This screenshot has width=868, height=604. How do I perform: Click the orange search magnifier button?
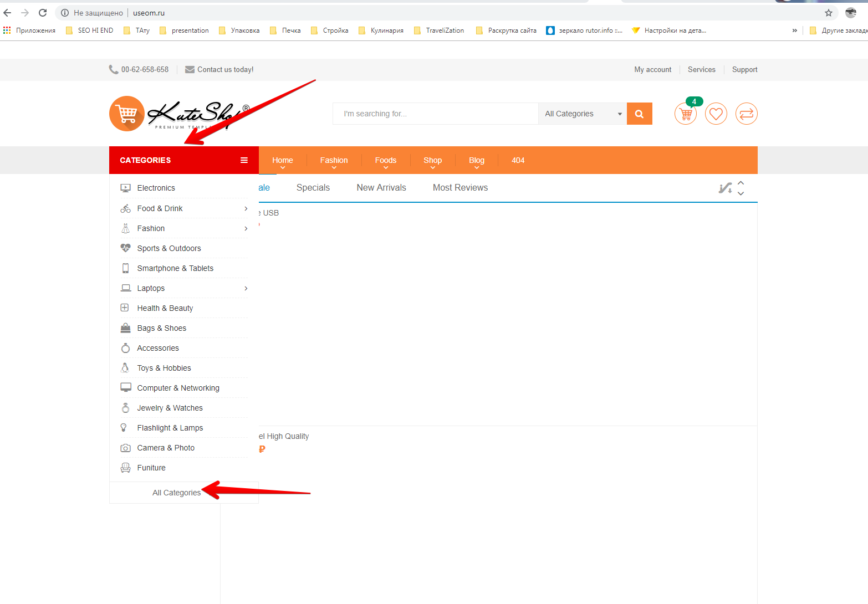[x=639, y=114]
